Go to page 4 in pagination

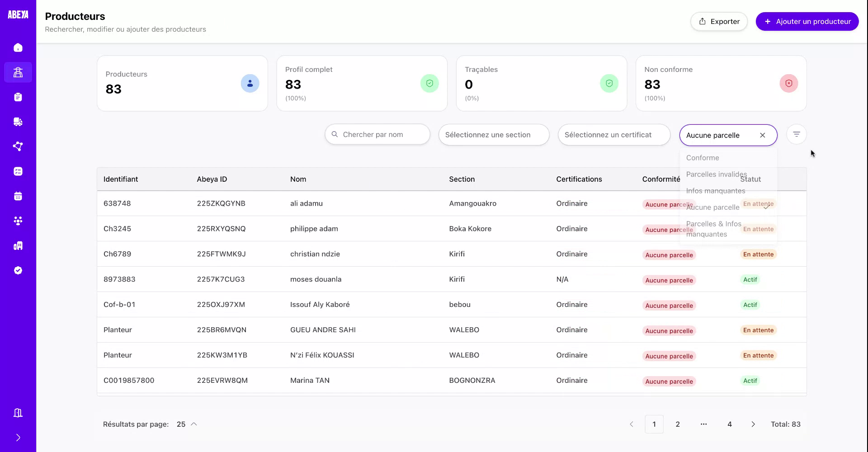click(x=730, y=424)
